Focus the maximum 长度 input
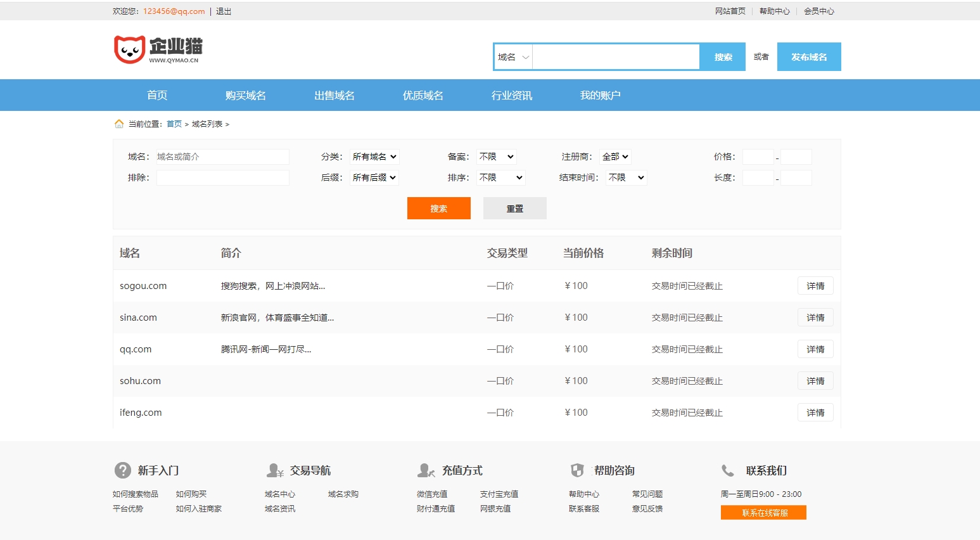The width and height of the screenshot is (980, 540). (796, 177)
